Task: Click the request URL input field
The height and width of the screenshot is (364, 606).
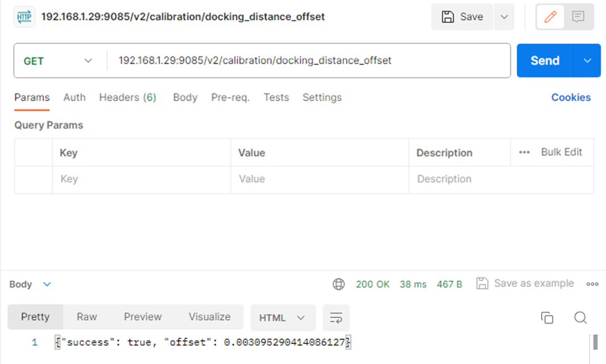Action: pos(307,61)
